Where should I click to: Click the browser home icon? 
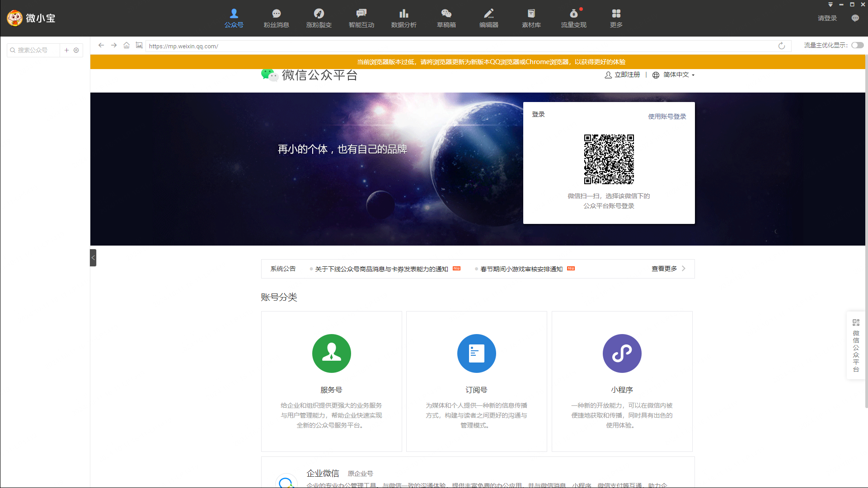pyautogui.click(x=127, y=46)
